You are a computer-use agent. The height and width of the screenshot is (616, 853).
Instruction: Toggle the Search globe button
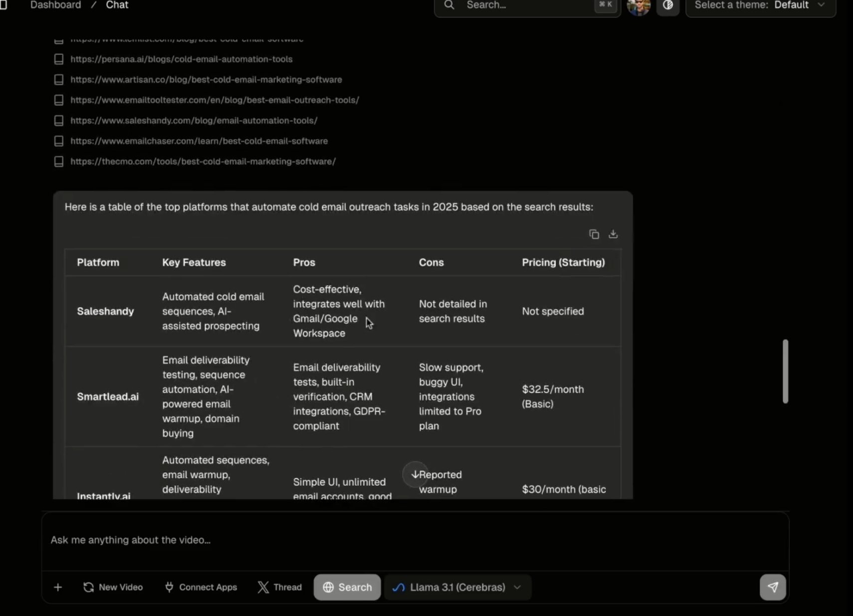[347, 588]
